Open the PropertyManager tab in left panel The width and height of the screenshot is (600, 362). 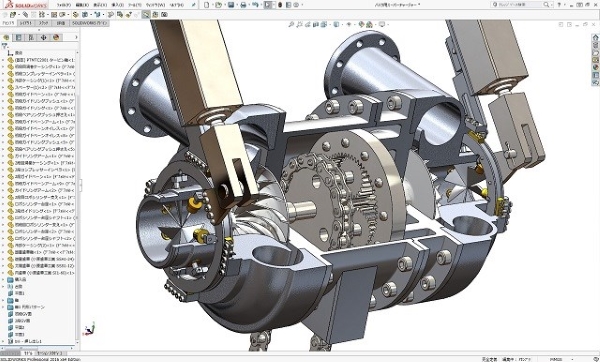pyautogui.click(x=18, y=37)
